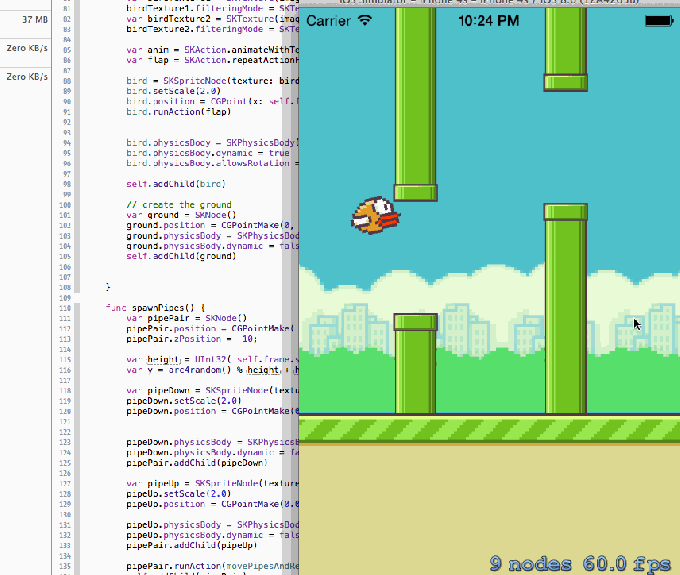Click line number 110 in the editor gutter

point(93,307)
